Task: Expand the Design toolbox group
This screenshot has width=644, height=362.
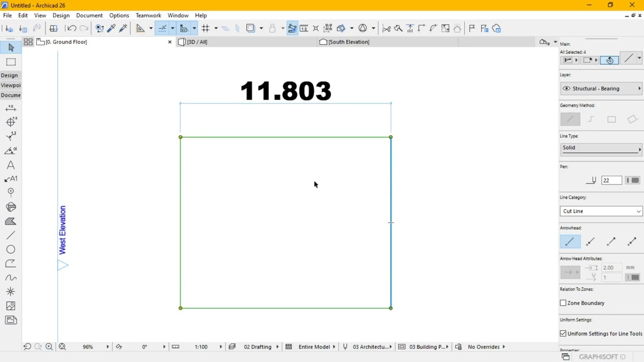Action: tap(10, 75)
